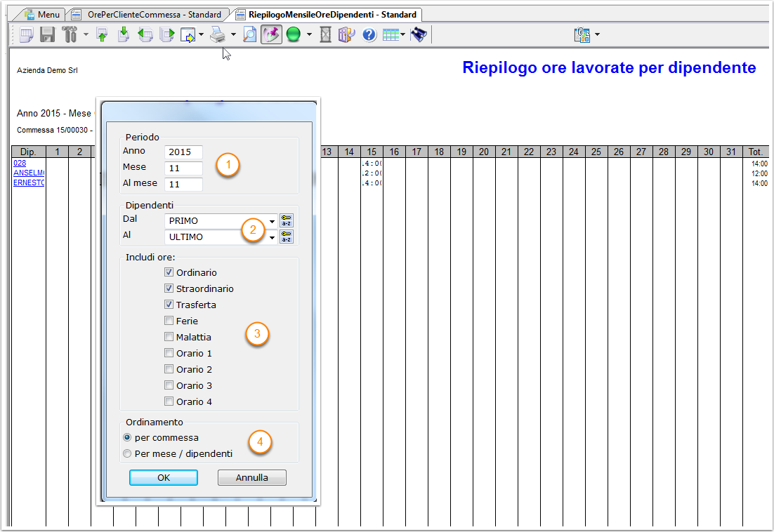Choose 'Per mese / dipendenti' radio button

pos(127,453)
